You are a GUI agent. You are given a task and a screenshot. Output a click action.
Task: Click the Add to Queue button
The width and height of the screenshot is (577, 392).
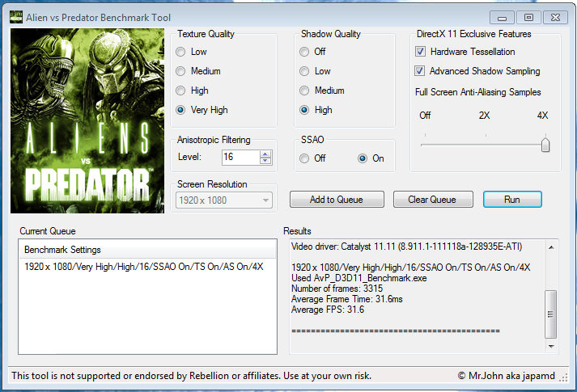(x=337, y=200)
